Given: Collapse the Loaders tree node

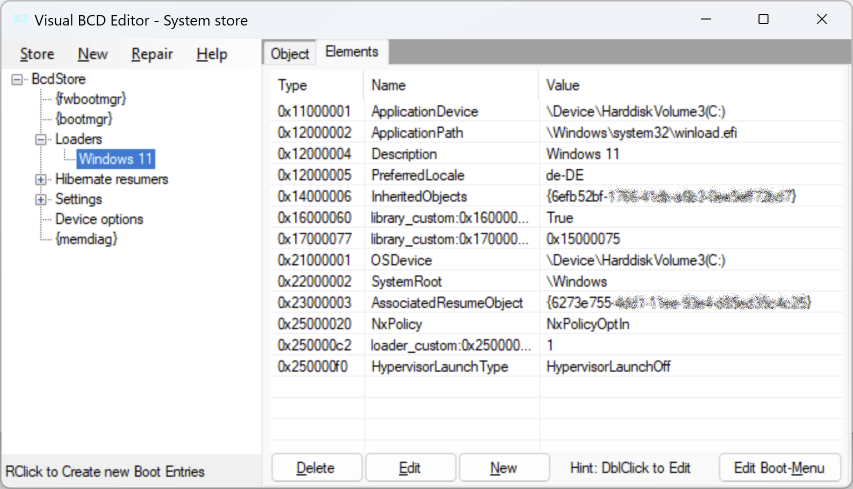Looking at the screenshot, I should pos(41,139).
